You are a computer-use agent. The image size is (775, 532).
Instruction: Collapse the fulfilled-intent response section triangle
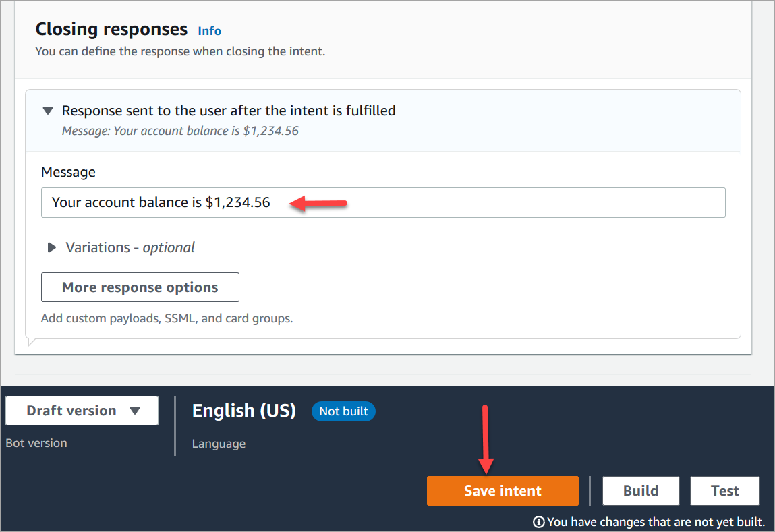click(x=47, y=111)
